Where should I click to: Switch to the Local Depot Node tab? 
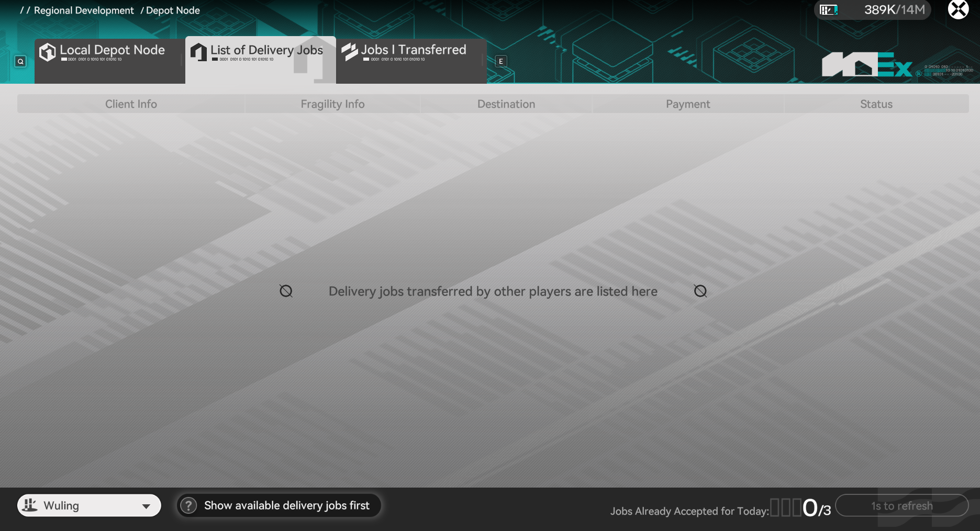coord(110,60)
